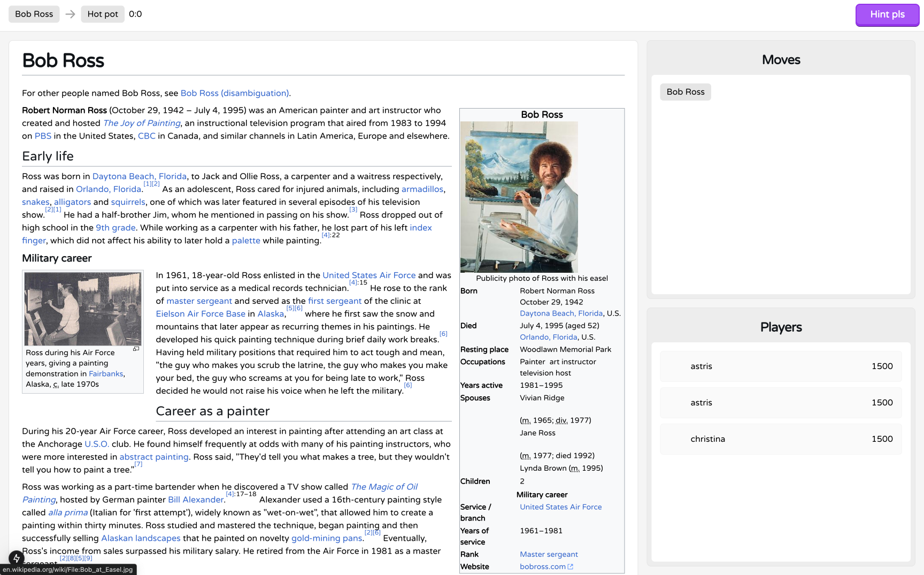Click the external link icon beside bobross.com
This screenshot has height=575, width=924.
pyautogui.click(x=571, y=567)
